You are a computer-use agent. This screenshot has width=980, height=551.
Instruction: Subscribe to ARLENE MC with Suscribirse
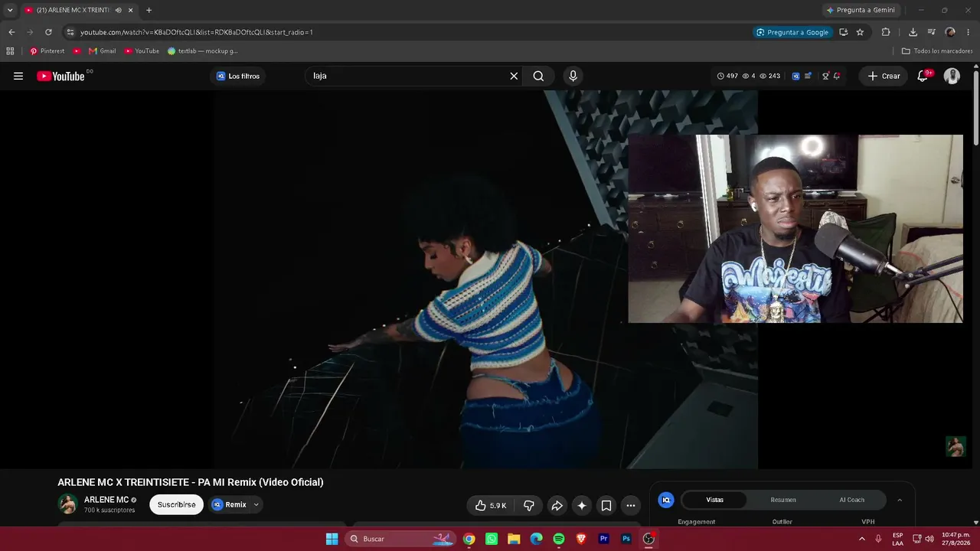tap(176, 504)
